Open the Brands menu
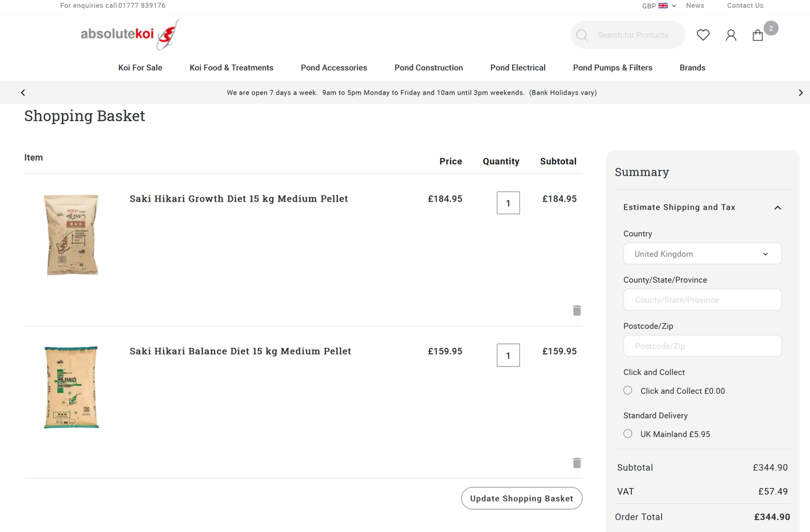This screenshot has height=532, width=810. [692, 67]
